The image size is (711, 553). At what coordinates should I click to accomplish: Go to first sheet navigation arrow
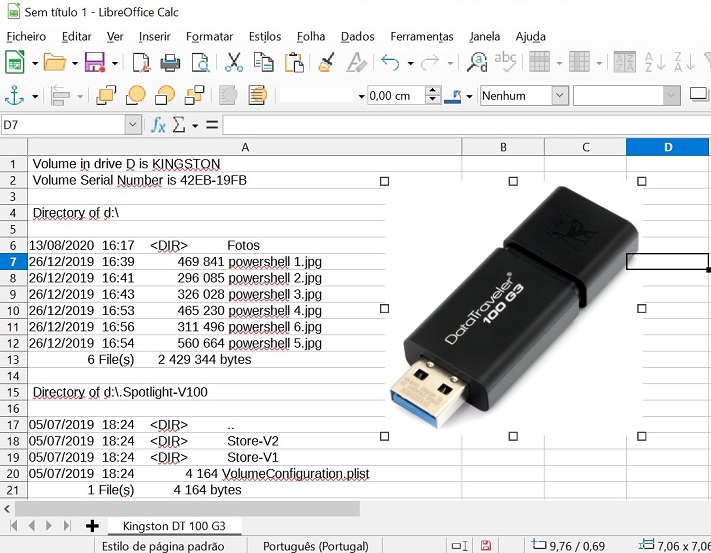(x=14, y=526)
